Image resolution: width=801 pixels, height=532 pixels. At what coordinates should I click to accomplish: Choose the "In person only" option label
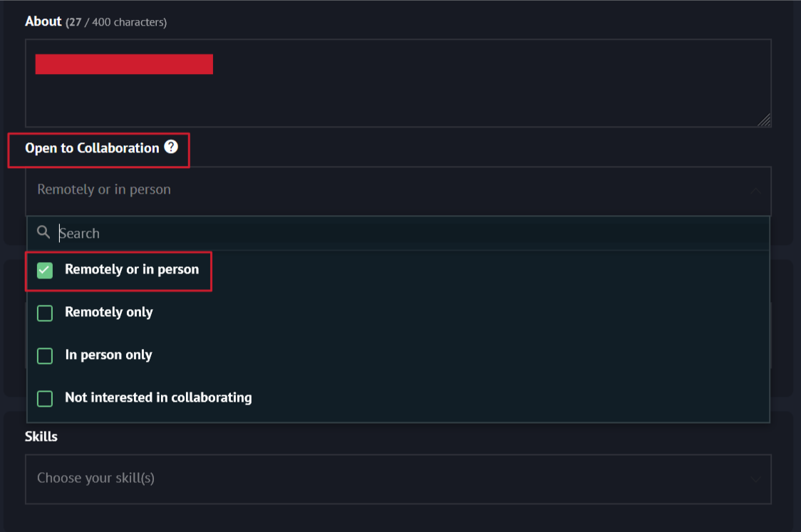[x=108, y=355]
